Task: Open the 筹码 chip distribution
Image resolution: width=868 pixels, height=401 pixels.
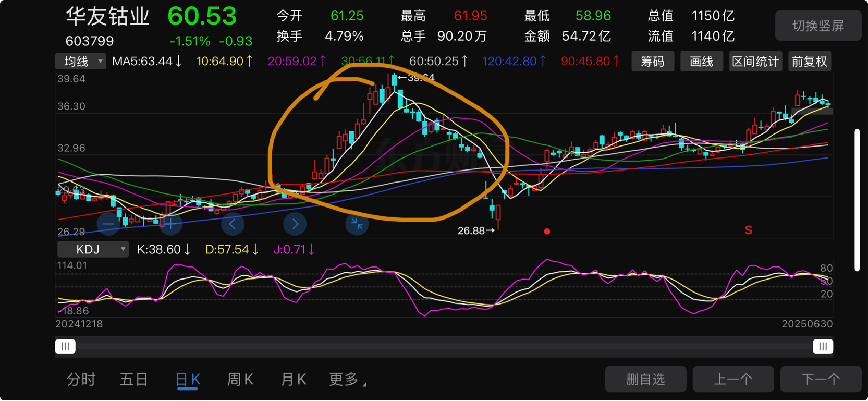Action: pyautogui.click(x=653, y=62)
